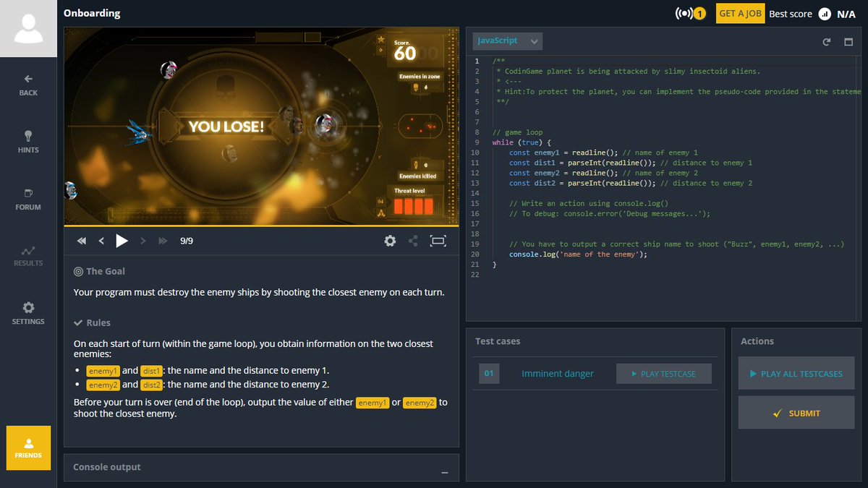
Task: Open the RESULTS chart section
Action: (28, 256)
